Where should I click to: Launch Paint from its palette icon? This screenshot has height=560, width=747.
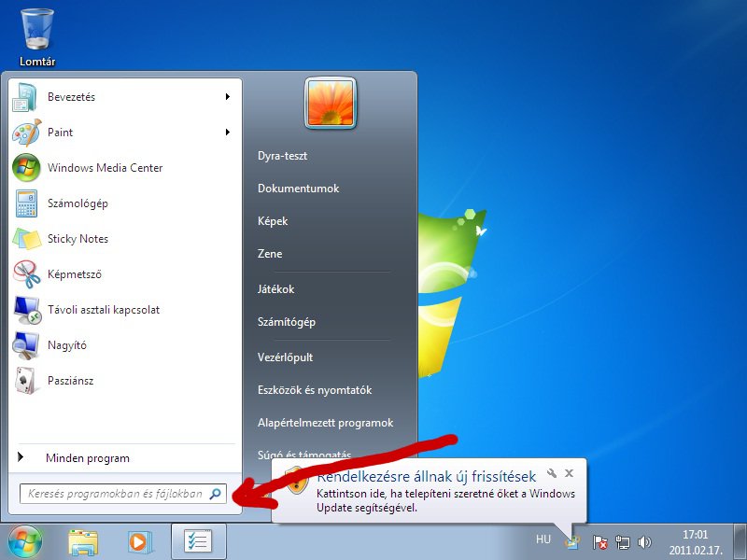click(26, 133)
